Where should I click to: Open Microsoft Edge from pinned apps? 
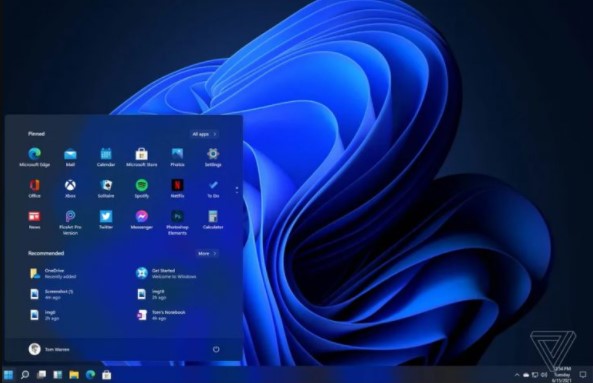[34, 157]
